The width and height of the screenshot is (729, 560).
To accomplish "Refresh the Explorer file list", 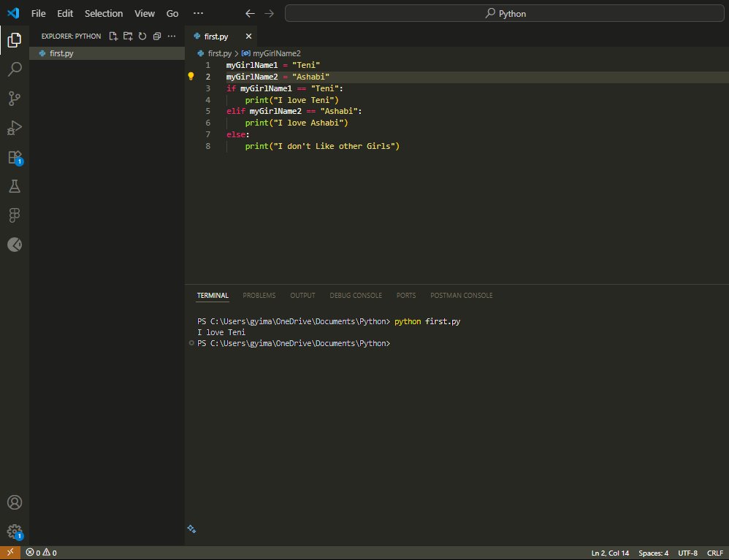I will (x=142, y=37).
